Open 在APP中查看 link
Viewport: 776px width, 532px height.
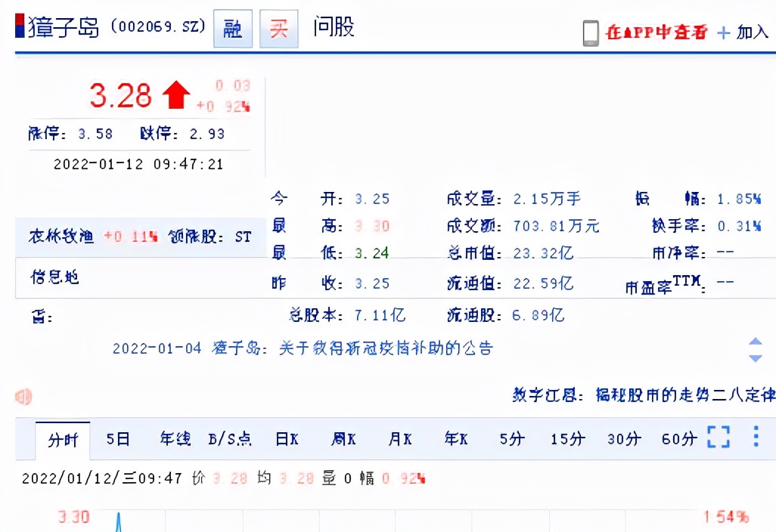656,32
